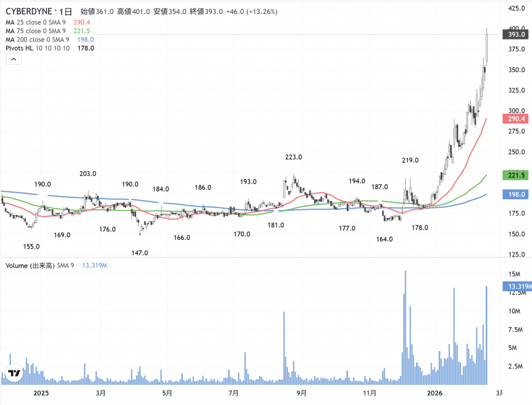The image size is (532, 405).
Task: Select the Pivots HL indicator legend
Action: (x=37, y=48)
